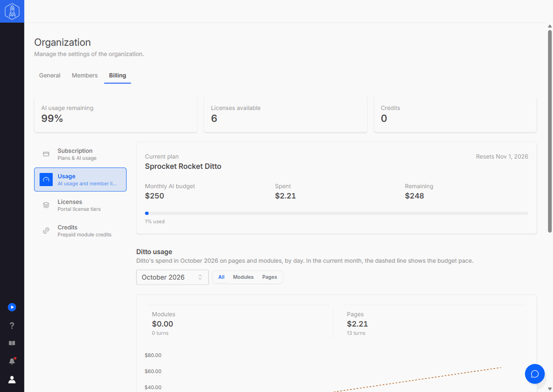Open the help question mark icon
This screenshot has width=553, height=392.
pyautogui.click(x=12, y=325)
